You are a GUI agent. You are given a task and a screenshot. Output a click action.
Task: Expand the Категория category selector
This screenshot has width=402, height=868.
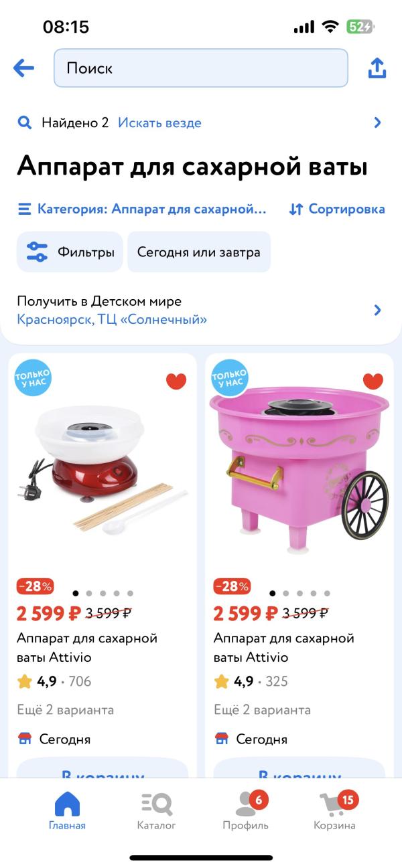[142, 209]
